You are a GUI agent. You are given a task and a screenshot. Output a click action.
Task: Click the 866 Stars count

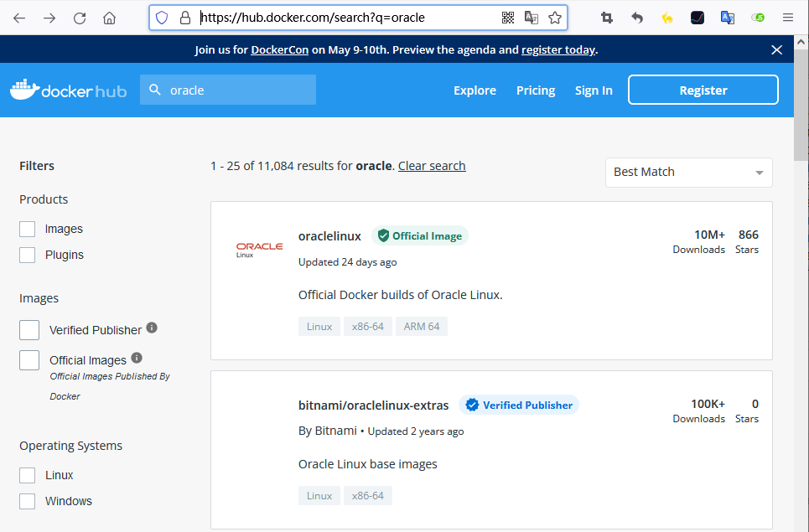[x=747, y=241]
